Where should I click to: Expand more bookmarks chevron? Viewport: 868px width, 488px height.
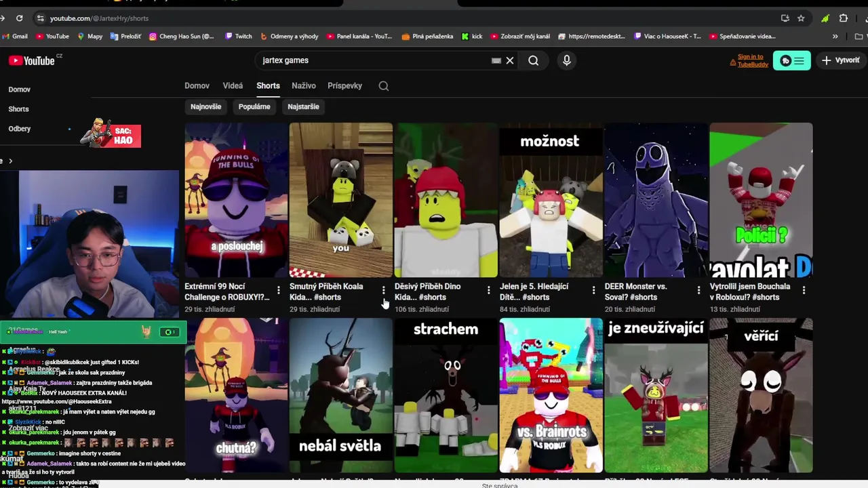coord(835,37)
